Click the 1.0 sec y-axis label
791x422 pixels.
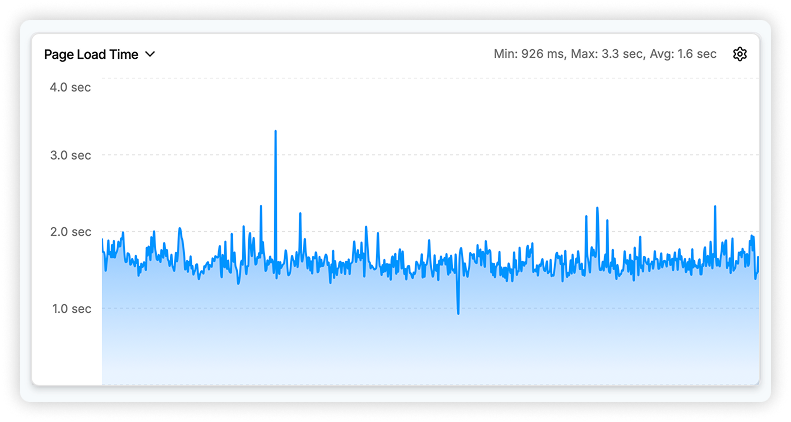tap(70, 308)
